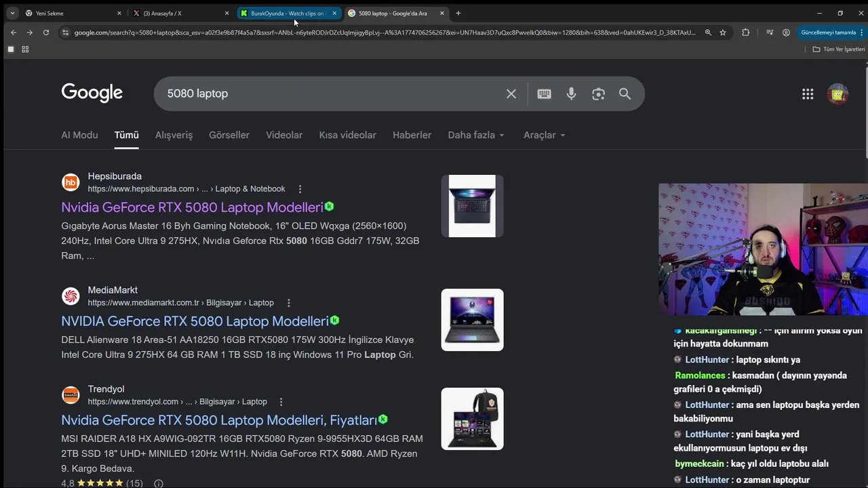Viewport: 868px width, 488px height.
Task: Select the Kısa videolar search tab
Action: pyautogui.click(x=347, y=135)
